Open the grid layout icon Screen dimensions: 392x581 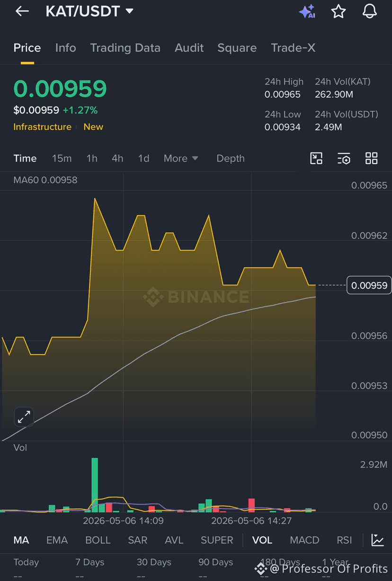point(372,158)
